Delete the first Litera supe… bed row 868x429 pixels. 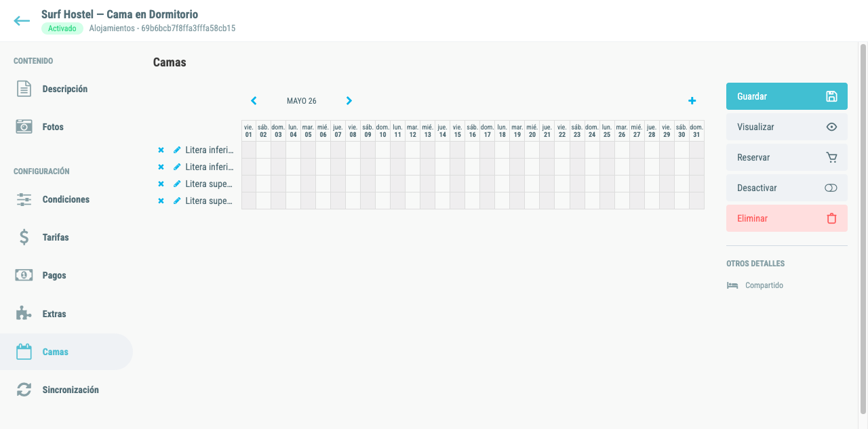(161, 184)
